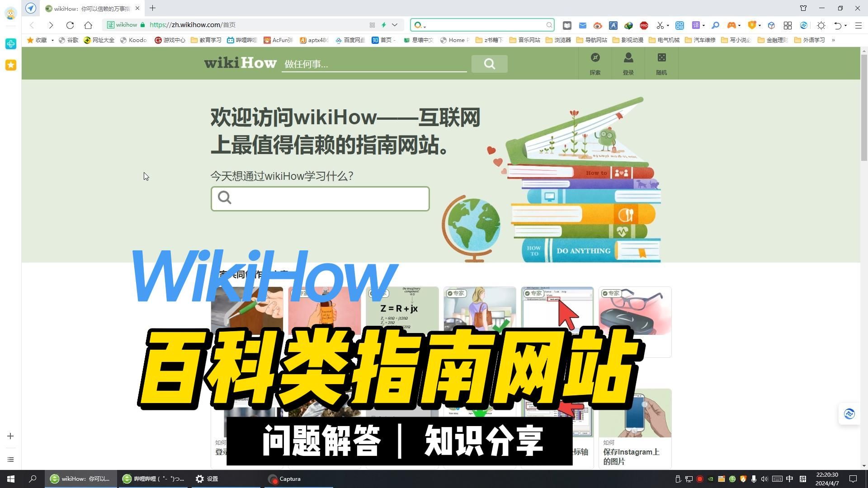Open the 百度网盘 bookmark
The height and width of the screenshot is (488, 868).
350,40
